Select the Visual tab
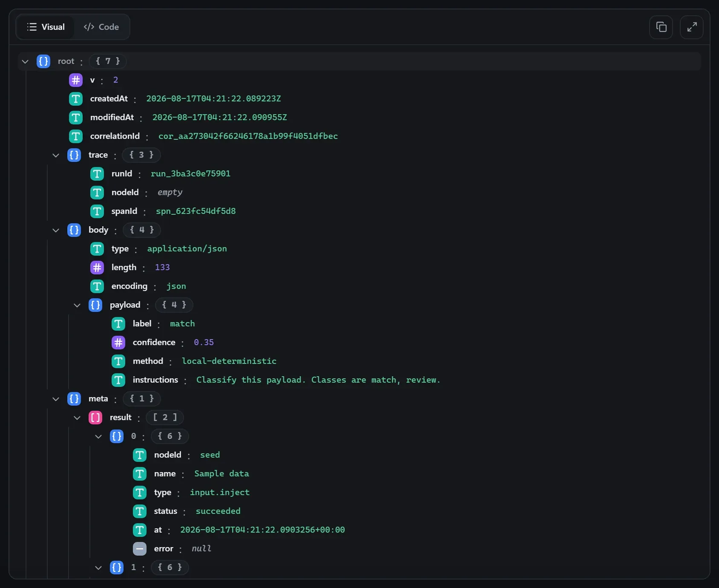This screenshot has height=588, width=719. click(x=46, y=27)
